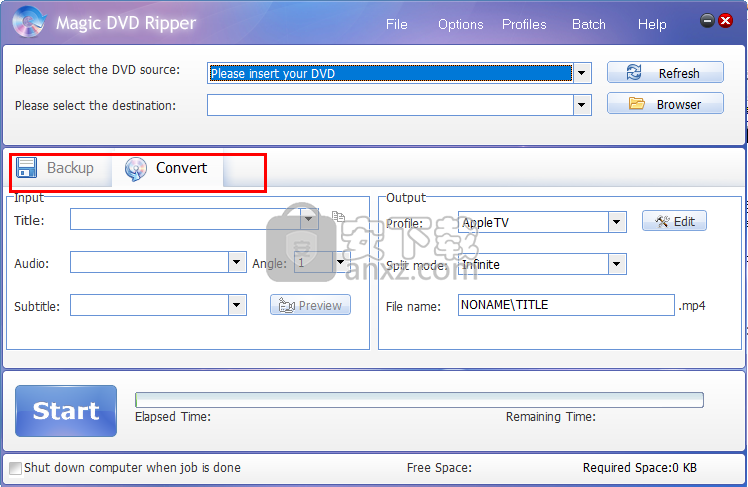Screen dimensions: 748x487
Task: Open the Angle dropdown
Action: 341,262
